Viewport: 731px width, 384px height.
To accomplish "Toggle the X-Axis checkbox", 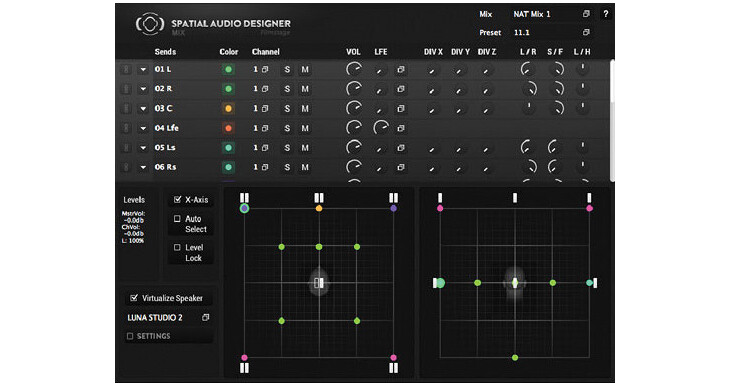I will tap(177, 199).
